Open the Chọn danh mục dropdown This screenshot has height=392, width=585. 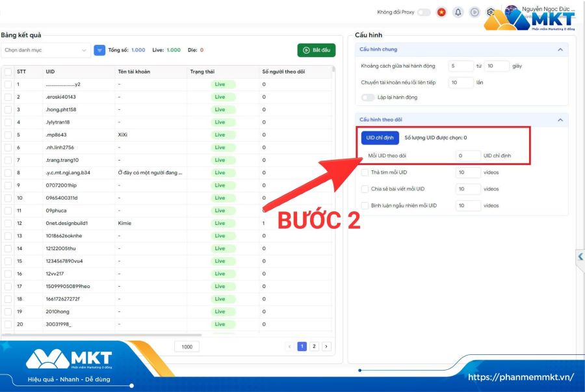tap(45, 50)
